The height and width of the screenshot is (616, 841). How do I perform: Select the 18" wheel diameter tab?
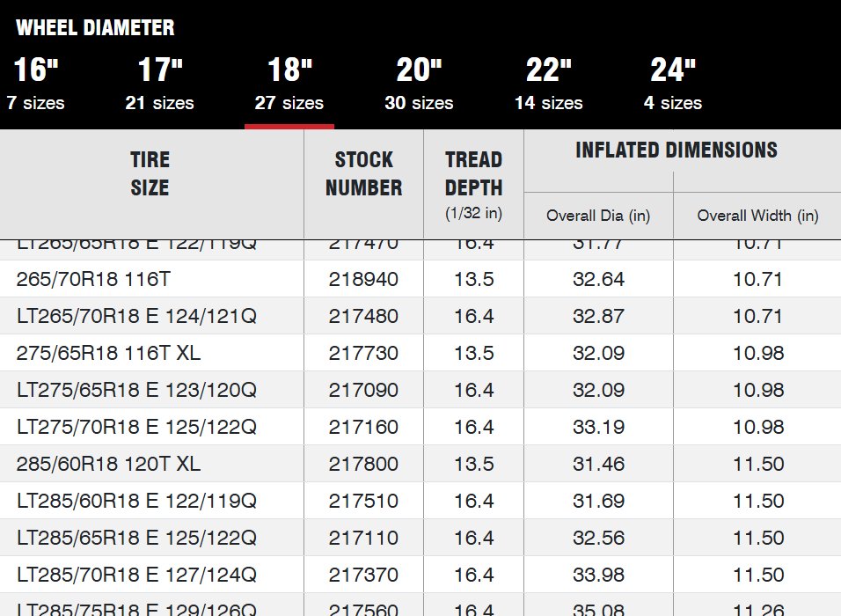(289, 84)
